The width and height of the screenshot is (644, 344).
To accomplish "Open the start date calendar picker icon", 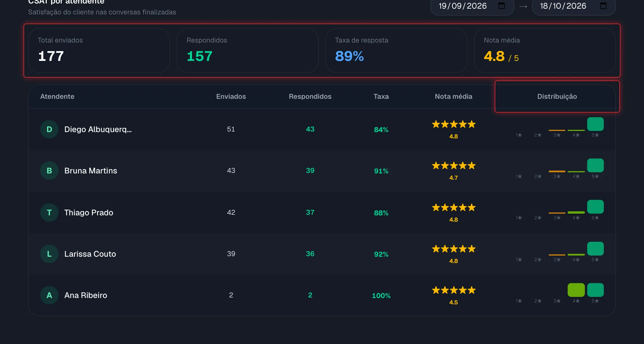I will click(501, 6).
